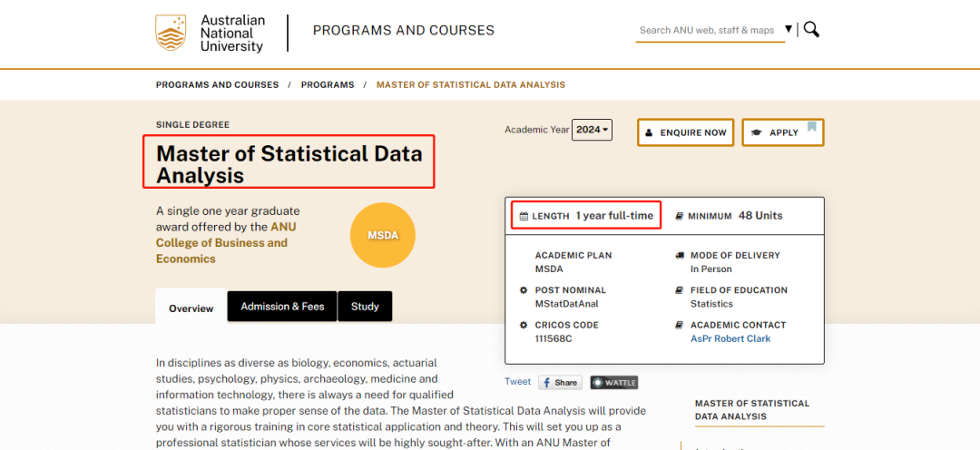This screenshot has height=450, width=980.
Task: Click the Facebook f icon in Share
Action: coord(546,383)
